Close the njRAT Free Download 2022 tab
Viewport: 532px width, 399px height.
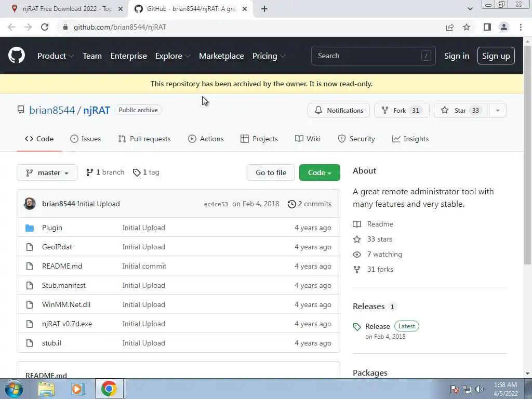121,9
